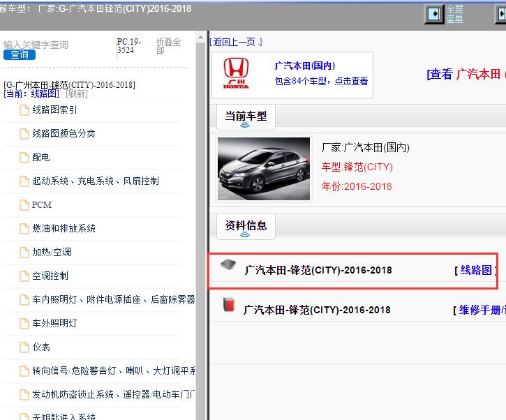Viewport: 506px width, 420px height.
Task: Click 车型:锋范(CITY) text
Action: 357,167
